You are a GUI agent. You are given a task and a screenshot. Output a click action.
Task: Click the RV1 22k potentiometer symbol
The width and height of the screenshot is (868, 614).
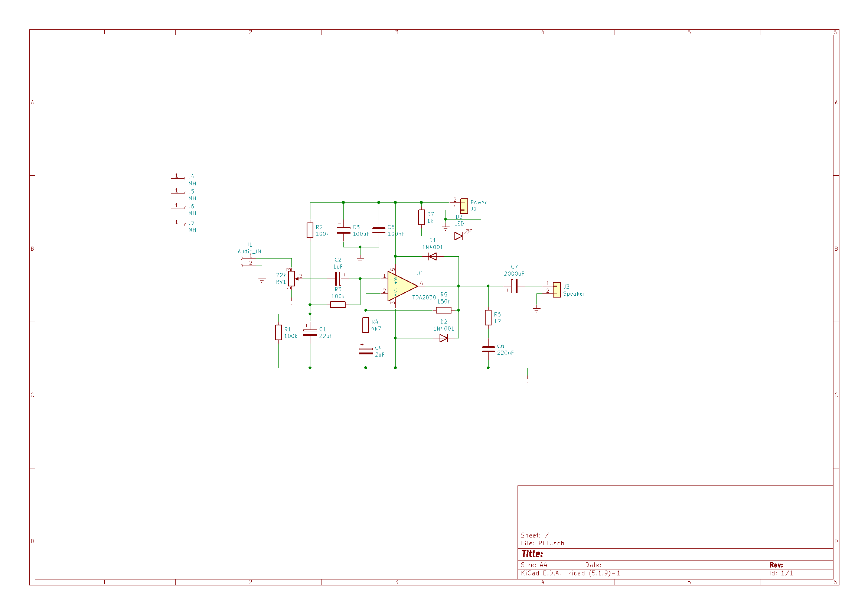click(x=291, y=279)
